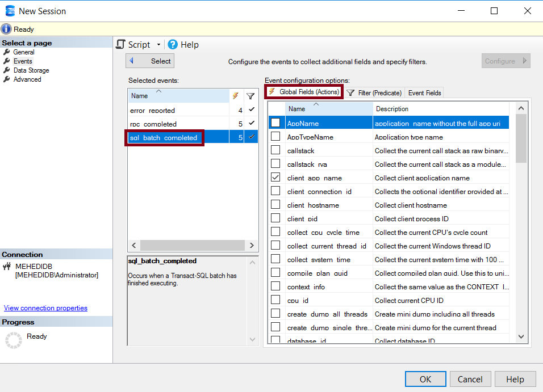
Task: Expand the Script dropdown arrow
Action: [158, 45]
